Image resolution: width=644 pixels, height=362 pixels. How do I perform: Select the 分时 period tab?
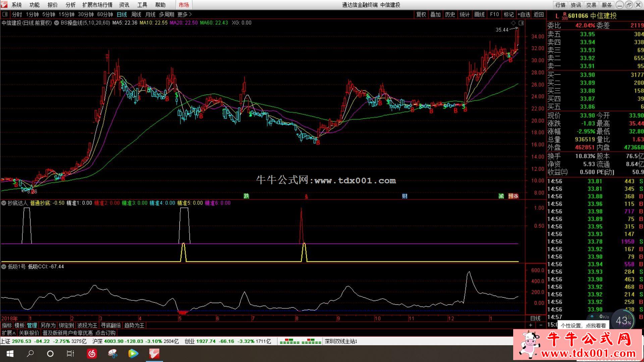pos(17,14)
